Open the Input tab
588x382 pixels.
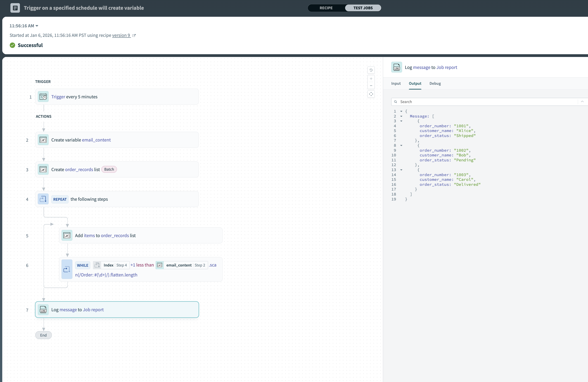396,83
